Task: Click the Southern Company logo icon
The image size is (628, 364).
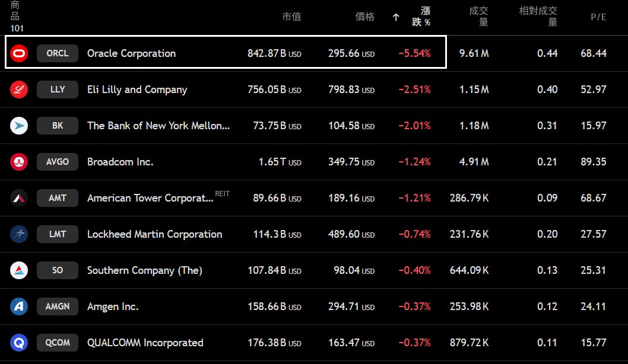Action: (19, 270)
